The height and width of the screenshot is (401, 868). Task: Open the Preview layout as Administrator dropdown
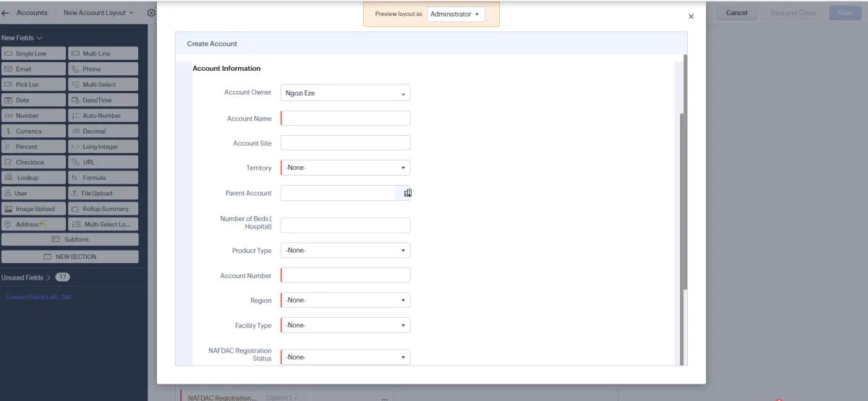coord(456,14)
